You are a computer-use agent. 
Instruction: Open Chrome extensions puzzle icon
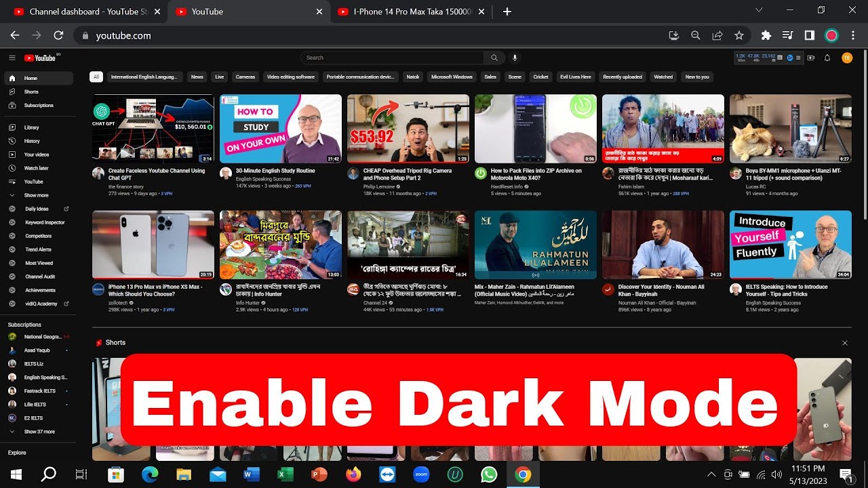766,35
